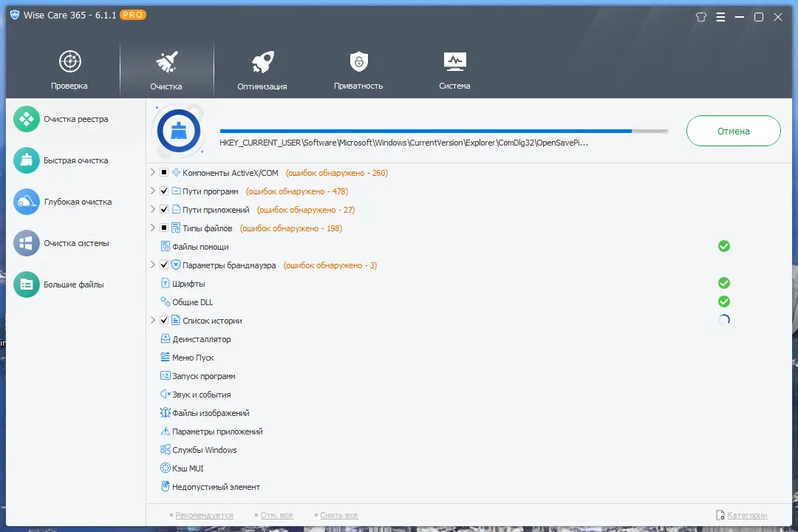This screenshot has width=798, height=532.
Task: Uncheck Пути программ category
Action: click(164, 191)
